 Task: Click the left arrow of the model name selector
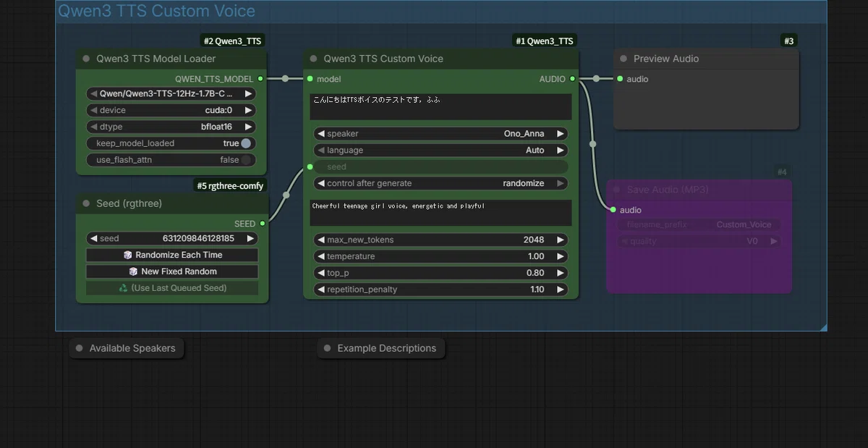[93, 93]
